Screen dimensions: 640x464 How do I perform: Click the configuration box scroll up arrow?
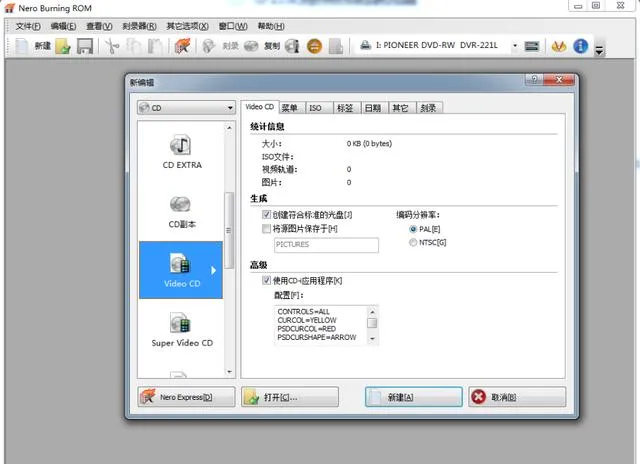[x=372, y=312]
